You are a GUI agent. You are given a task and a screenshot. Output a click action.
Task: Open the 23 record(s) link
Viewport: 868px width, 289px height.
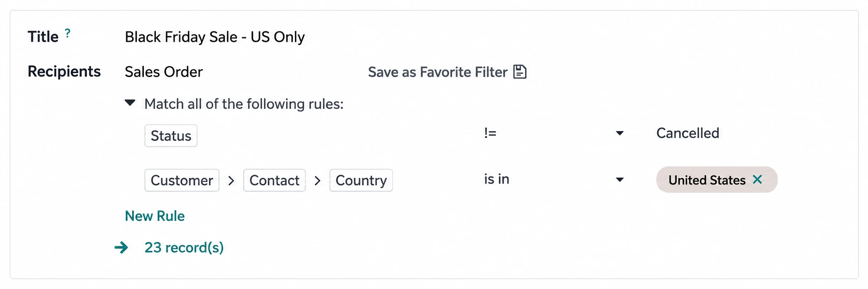click(184, 247)
